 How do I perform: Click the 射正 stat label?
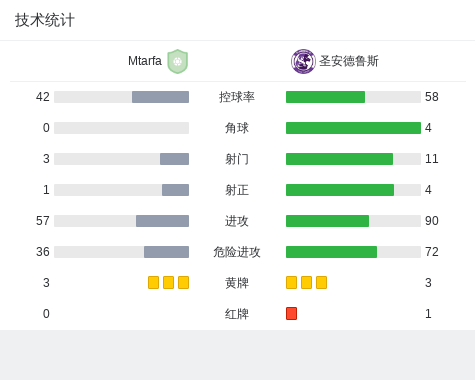237,190
